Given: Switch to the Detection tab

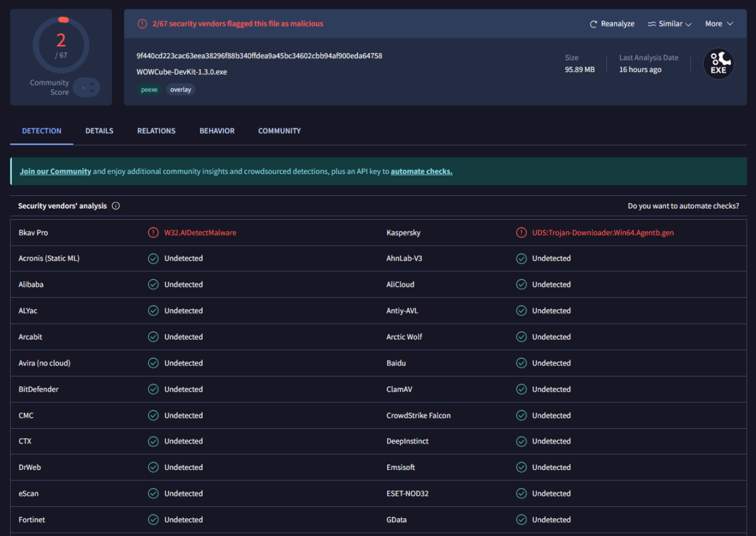Looking at the screenshot, I should tap(42, 130).
